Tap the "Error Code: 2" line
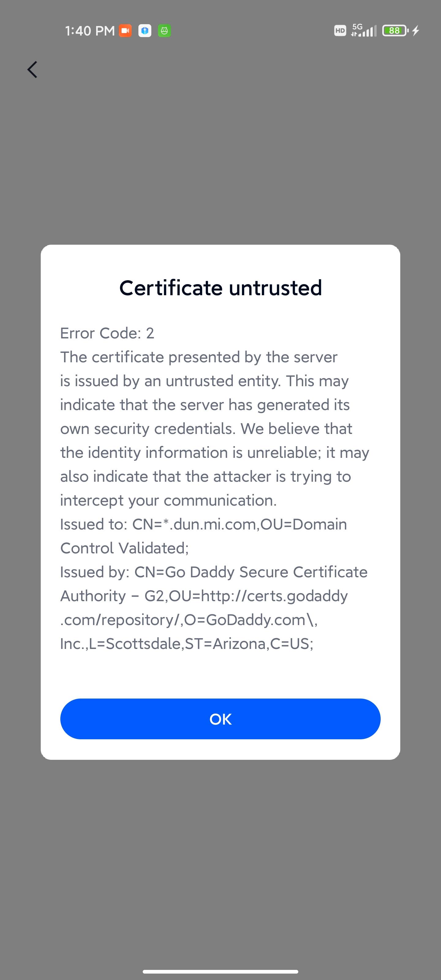 pyautogui.click(x=107, y=333)
